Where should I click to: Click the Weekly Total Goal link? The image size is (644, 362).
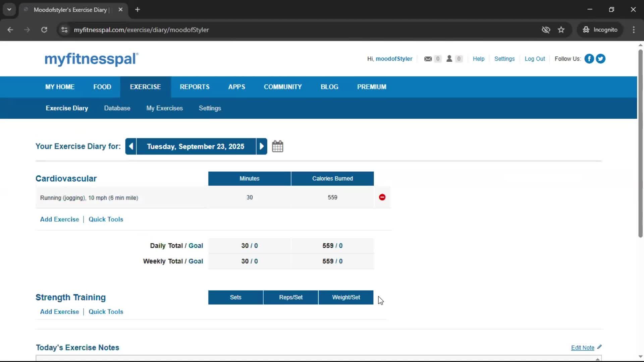pyautogui.click(x=196, y=261)
